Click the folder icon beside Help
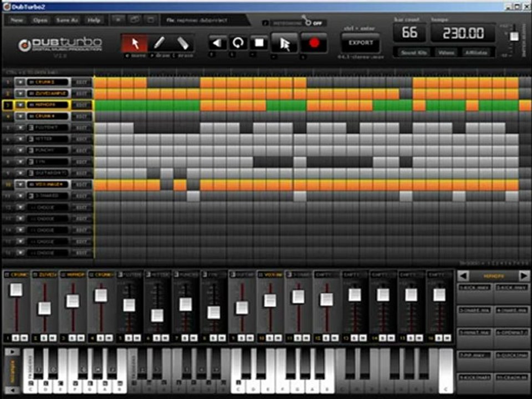The image size is (532, 399). tap(135, 20)
